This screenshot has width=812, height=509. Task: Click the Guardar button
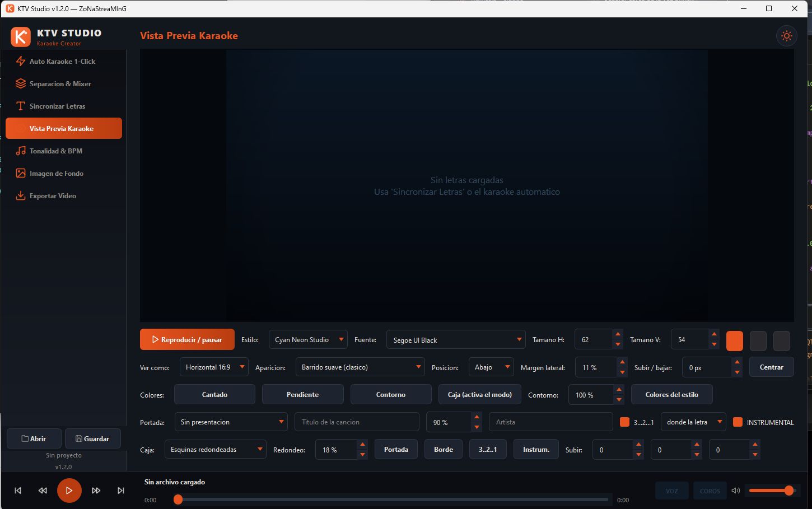93,438
